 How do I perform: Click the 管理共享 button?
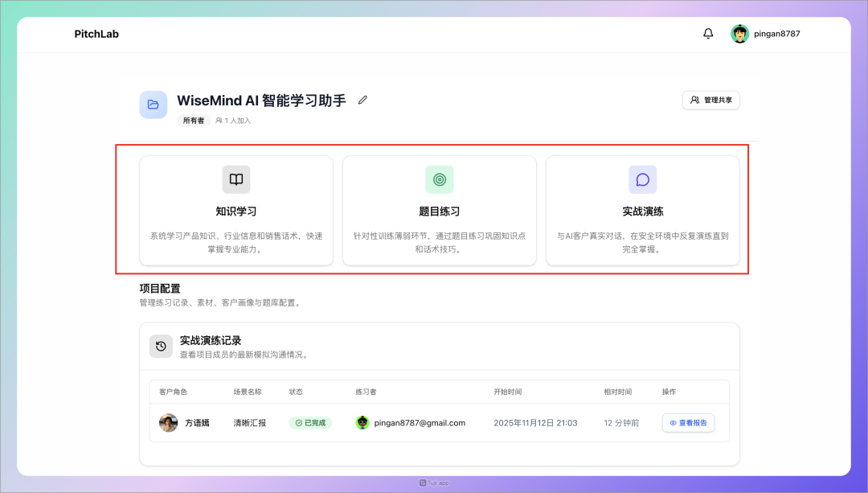click(710, 100)
